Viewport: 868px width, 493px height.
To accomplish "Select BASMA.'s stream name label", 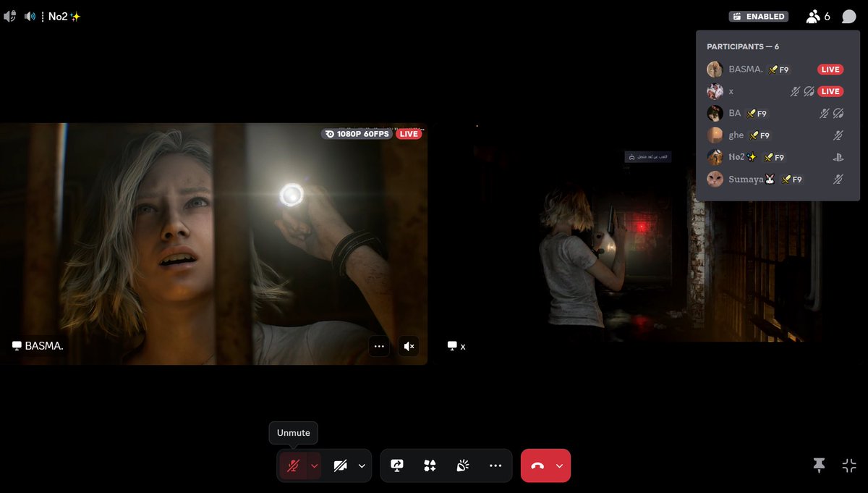I will click(x=38, y=346).
